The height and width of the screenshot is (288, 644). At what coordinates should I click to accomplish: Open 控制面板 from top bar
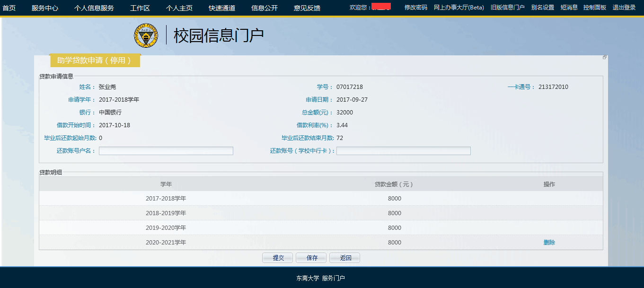point(594,8)
